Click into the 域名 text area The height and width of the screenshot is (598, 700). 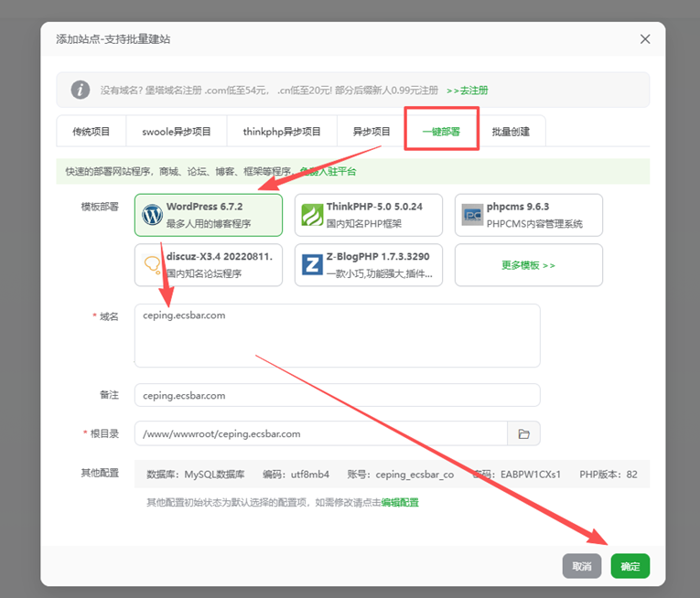337,336
